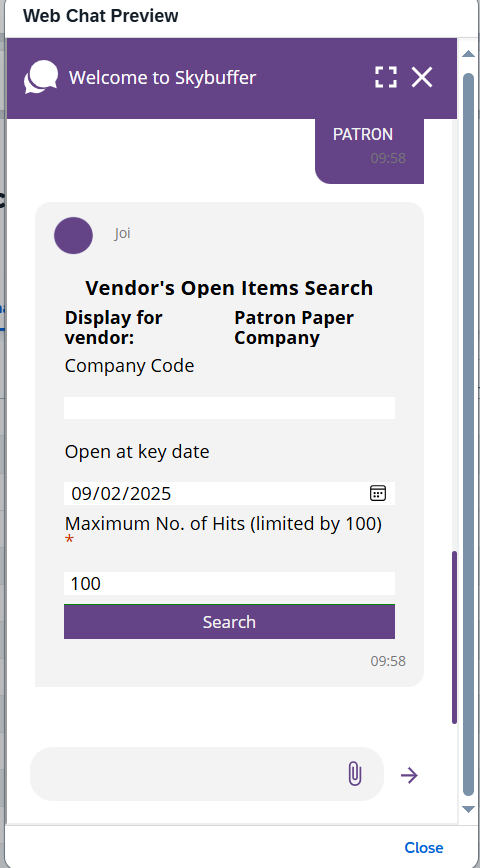
Task: Click Joi's purple avatar circle
Action: 73,235
